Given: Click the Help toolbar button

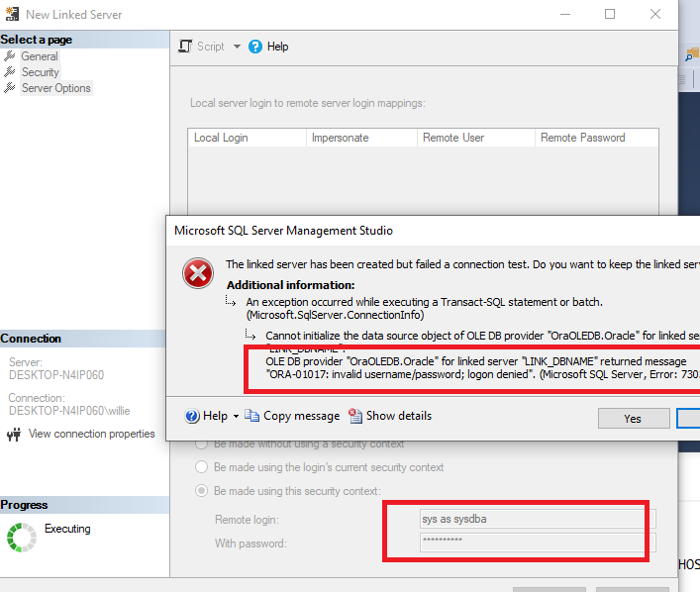Looking at the screenshot, I should point(268,47).
